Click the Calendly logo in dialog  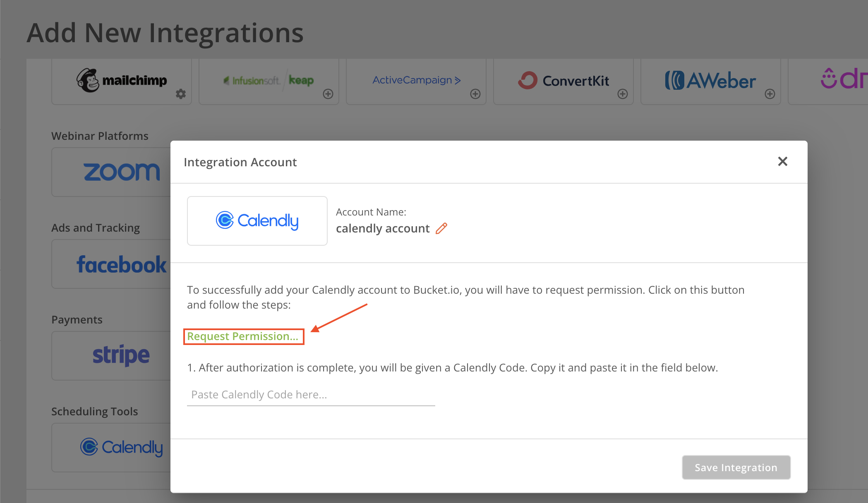[257, 221]
